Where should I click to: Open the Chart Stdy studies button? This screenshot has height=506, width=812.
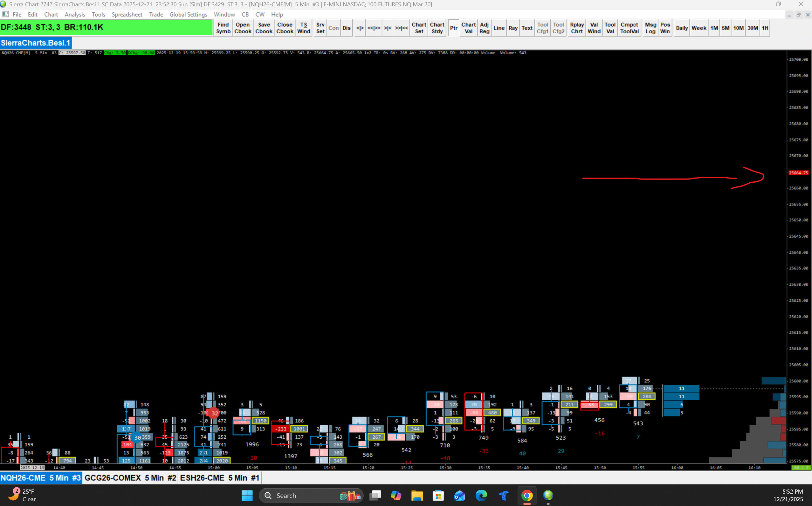tap(437, 28)
